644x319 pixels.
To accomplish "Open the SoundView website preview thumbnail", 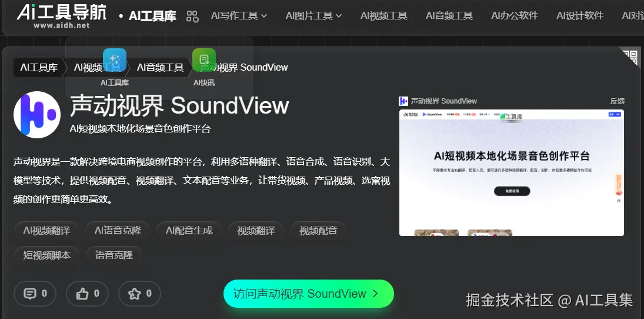I will (x=511, y=172).
